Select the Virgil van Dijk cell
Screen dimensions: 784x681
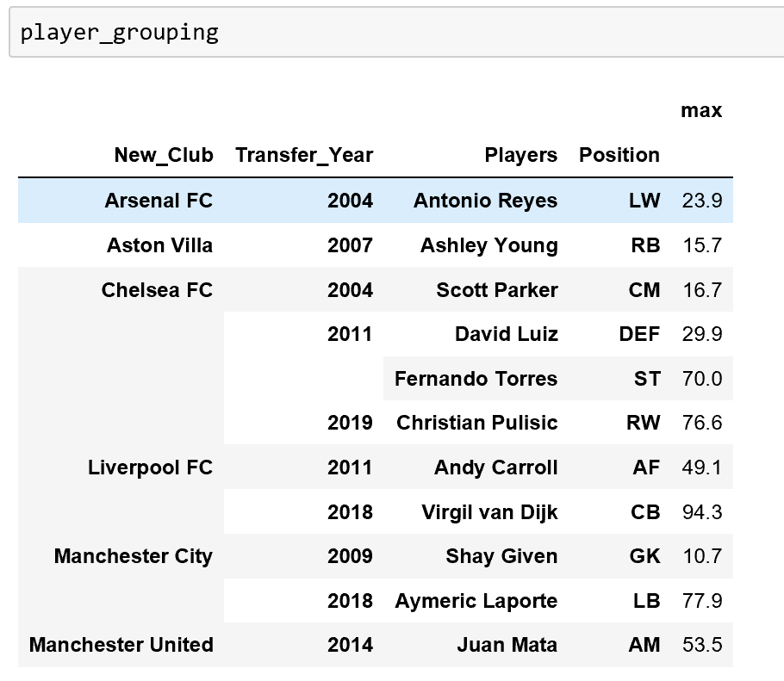pos(489,513)
